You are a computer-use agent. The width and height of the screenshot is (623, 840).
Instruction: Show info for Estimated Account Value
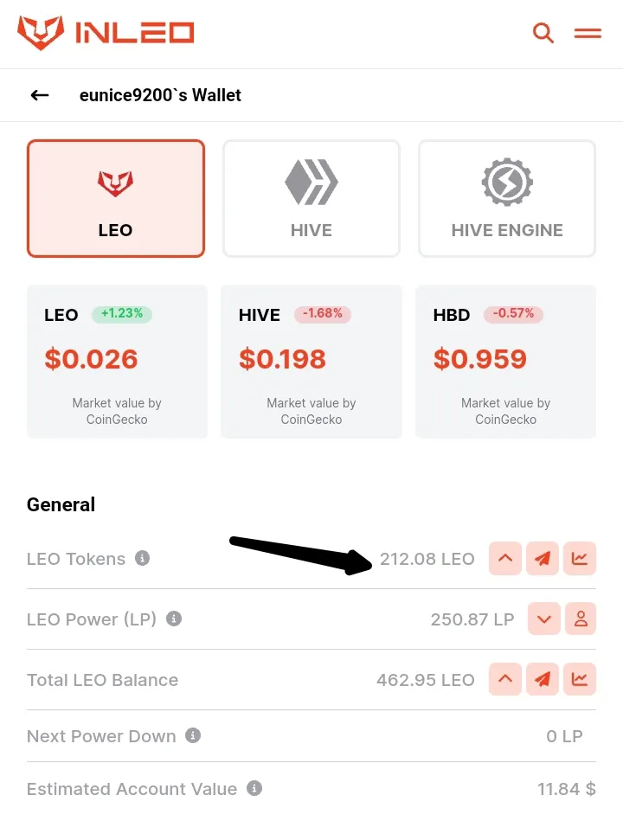coord(254,789)
